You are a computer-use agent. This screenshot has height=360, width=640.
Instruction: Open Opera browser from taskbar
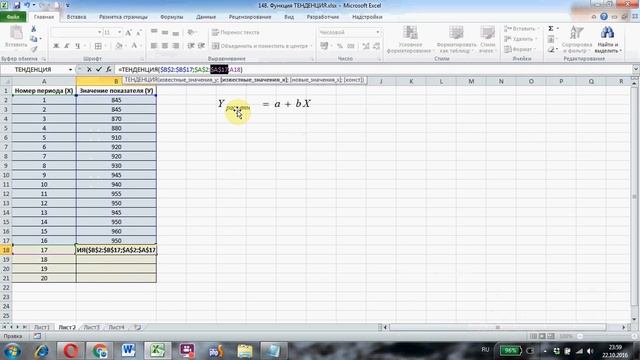tap(71, 351)
